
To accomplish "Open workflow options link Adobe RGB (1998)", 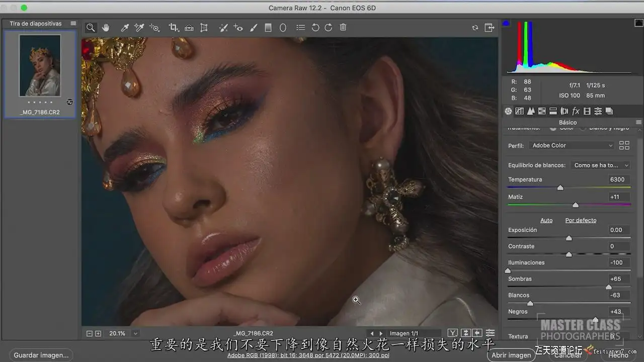I will 308,355.
